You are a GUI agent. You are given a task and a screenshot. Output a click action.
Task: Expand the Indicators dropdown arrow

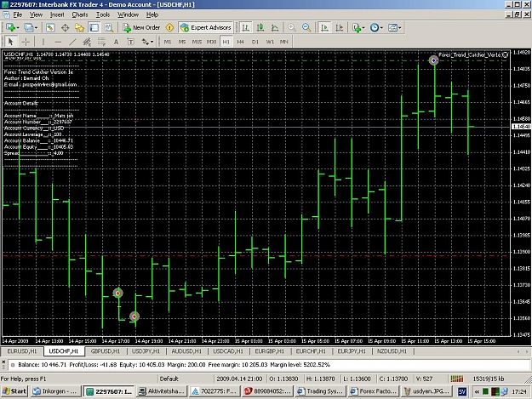[x=363, y=28]
